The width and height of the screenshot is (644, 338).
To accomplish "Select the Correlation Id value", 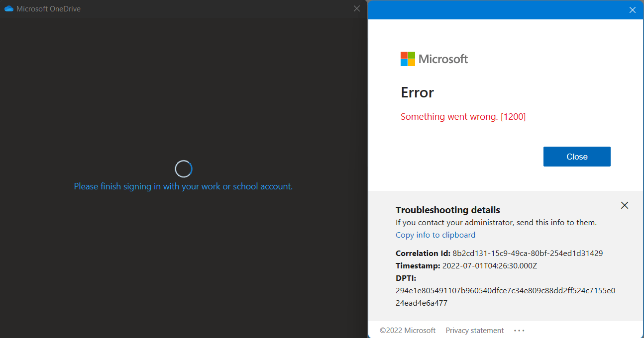I will pyautogui.click(x=528, y=253).
